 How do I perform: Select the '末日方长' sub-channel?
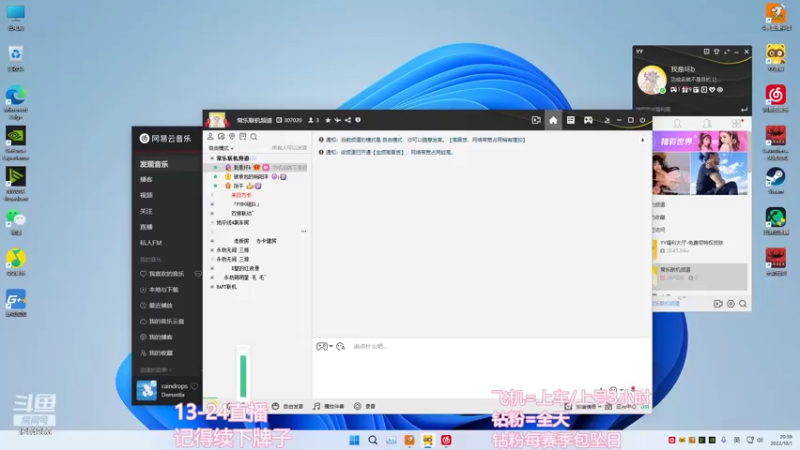[x=241, y=195]
